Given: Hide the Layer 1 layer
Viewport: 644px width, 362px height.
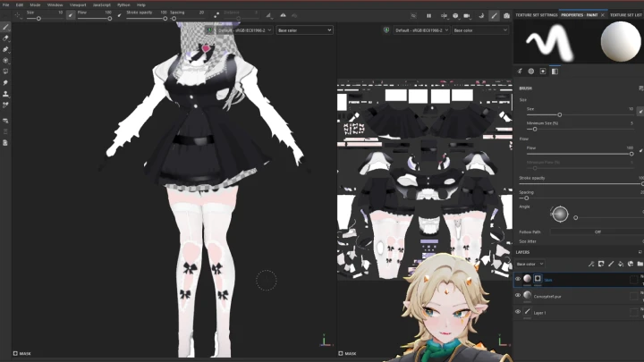Looking at the screenshot, I should 518,312.
